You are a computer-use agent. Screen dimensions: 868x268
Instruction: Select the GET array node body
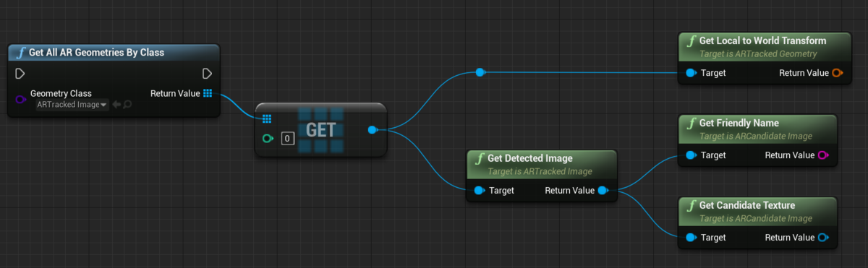point(321,130)
